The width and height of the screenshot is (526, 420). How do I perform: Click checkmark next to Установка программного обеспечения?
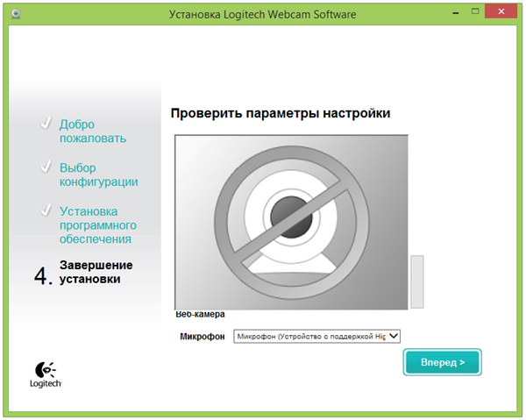click(46, 210)
